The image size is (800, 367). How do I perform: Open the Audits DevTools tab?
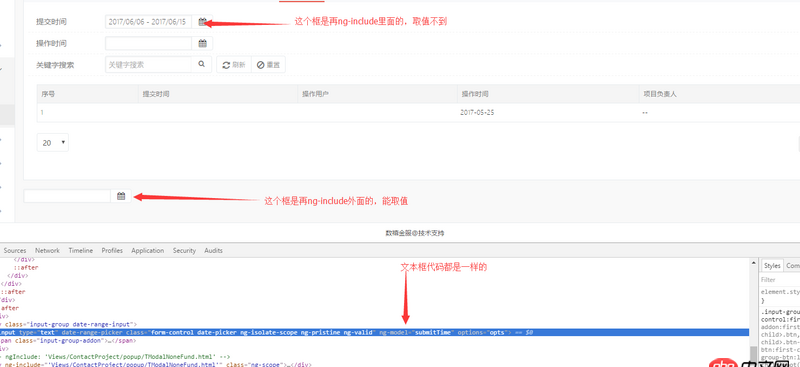coord(213,251)
